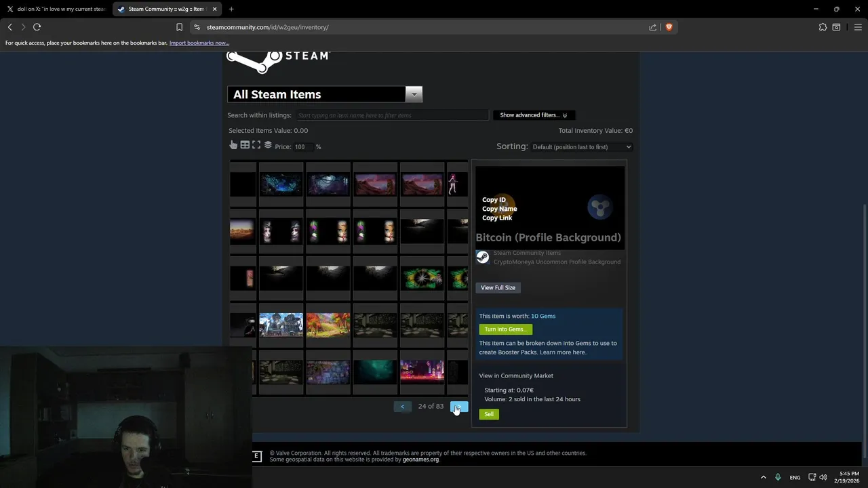Click the network tray icon
Image resolution: width=868 pixels, height=488 pixels.
tap(810, 477)
